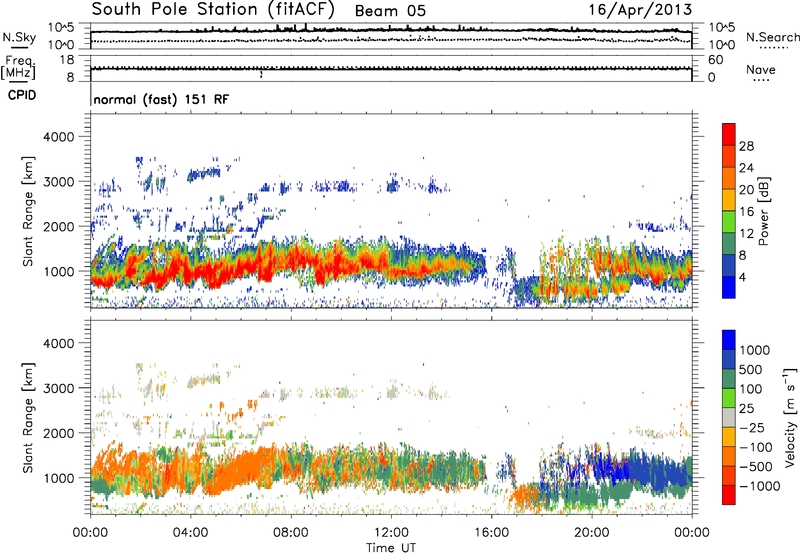Click the "Freq. [MHz]" axis label
800x554 pixels.
pyautogui.click(x=19, y=68)
